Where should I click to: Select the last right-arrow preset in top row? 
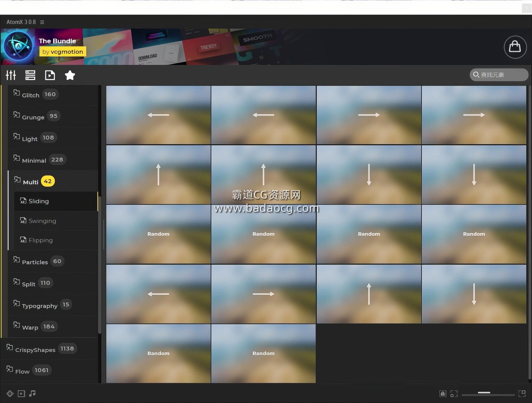point(474,115)
